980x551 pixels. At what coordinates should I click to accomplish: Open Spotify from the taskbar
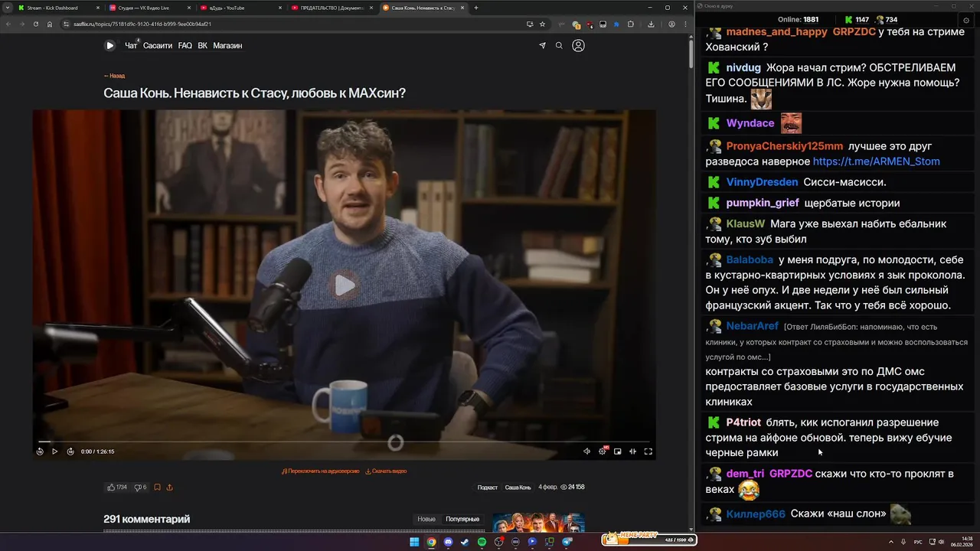pos(482,542)
